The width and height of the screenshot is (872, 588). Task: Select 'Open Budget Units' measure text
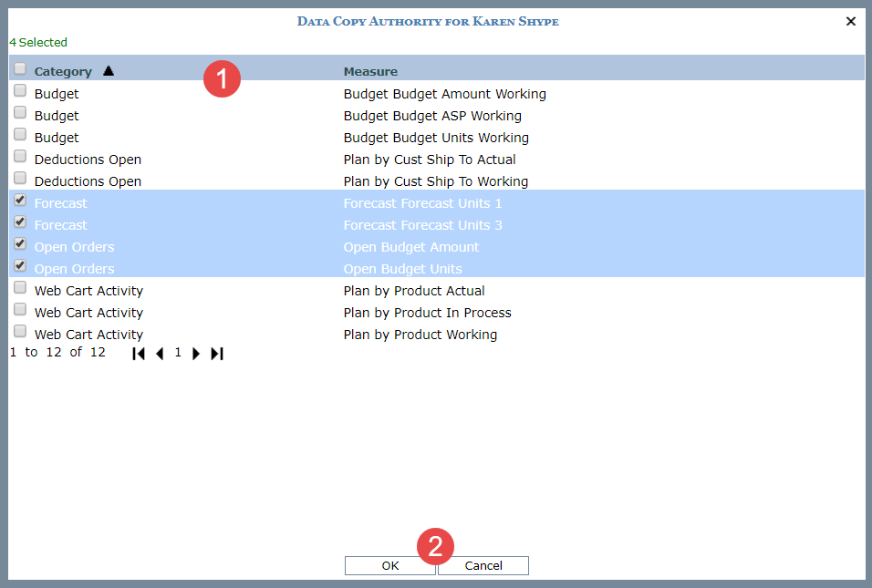point(402,269)
